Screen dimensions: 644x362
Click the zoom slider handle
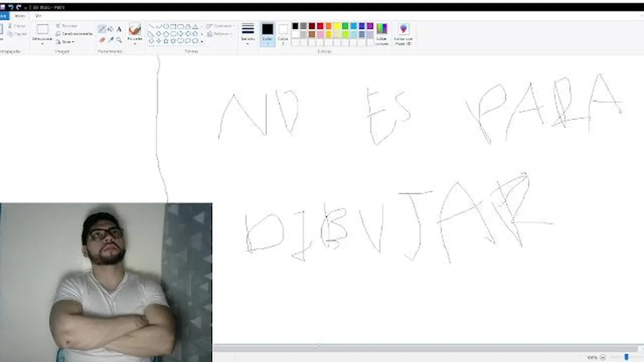pos(626,357)
